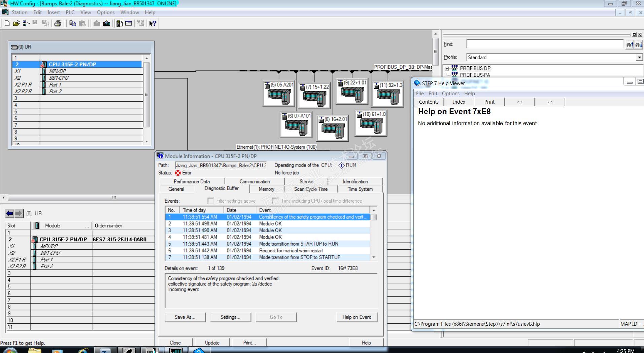644x353 pixels.
Task: Click the window-shaped toolbar icon beside Catalog
Action: tap(129, 24)
